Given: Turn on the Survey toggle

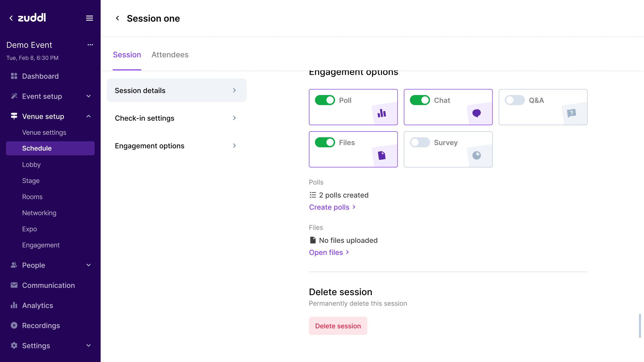Looking at the screenshot, I should point(420,142).
